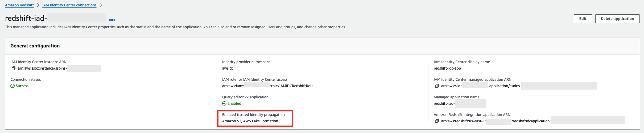This screenshot has width=644, height=133.
Task: Click the last breadcrumb chevron
Action: point(101,5)
